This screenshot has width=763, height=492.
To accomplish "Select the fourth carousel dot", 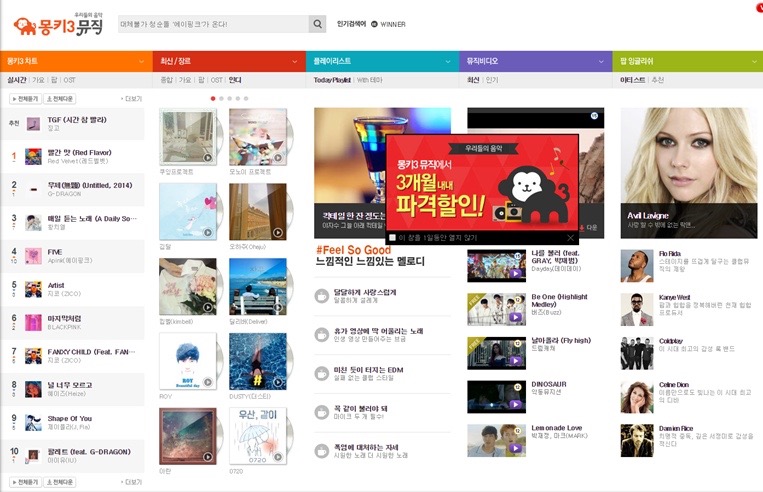I will click(x=238, y=98).
